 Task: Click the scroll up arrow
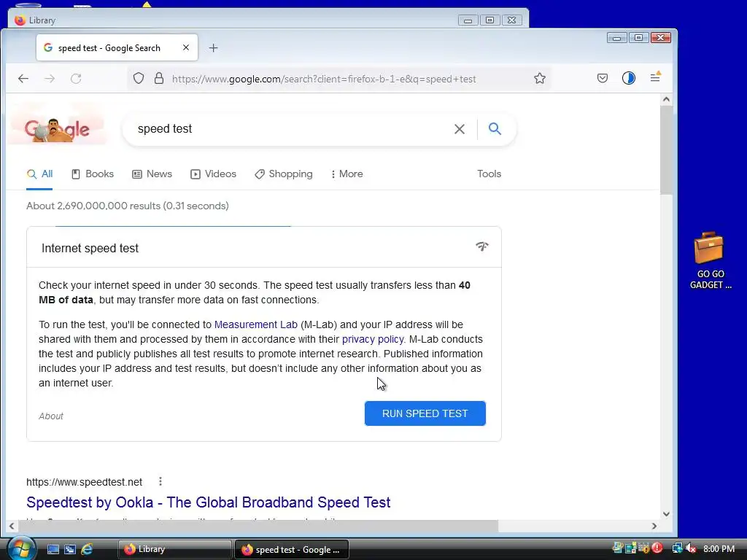pyautogui.click(x=666, y=99)
